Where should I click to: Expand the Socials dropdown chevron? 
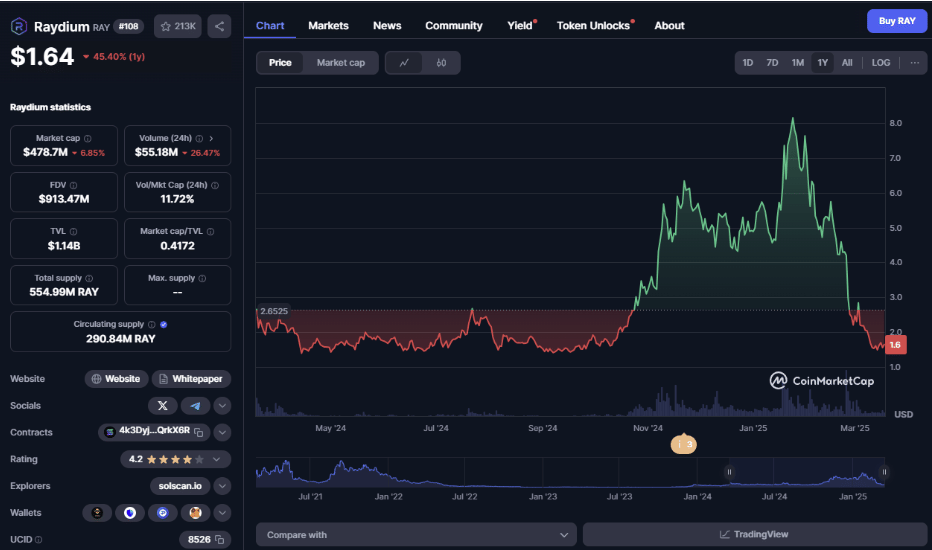[x=222, y=405]
